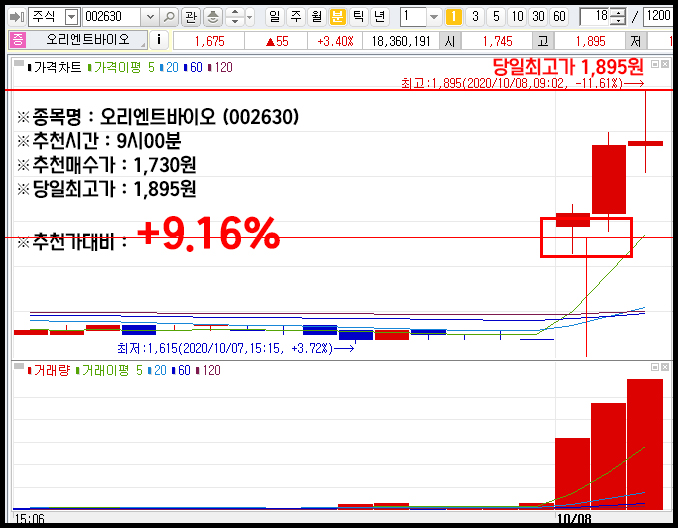Maximize the volume chart panel
The image size is (678, 528).
pos(655,367)
